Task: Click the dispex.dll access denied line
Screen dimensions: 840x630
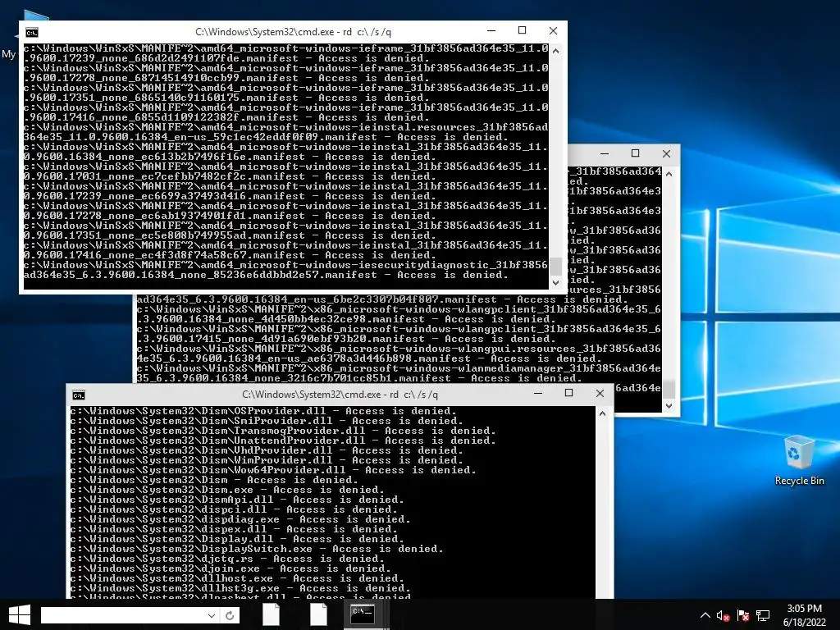Action: point(234,529)
